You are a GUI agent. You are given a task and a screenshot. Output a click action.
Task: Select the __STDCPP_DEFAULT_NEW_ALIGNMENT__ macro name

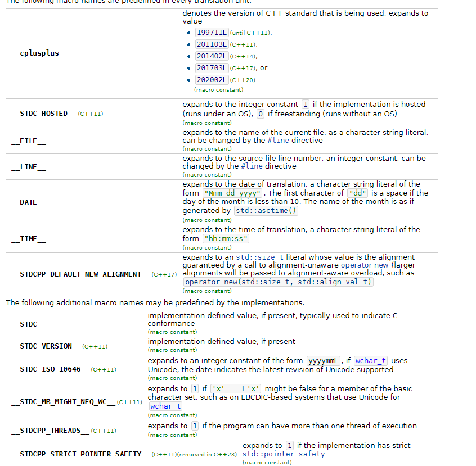pyautogui.click(x=81, y=274)
